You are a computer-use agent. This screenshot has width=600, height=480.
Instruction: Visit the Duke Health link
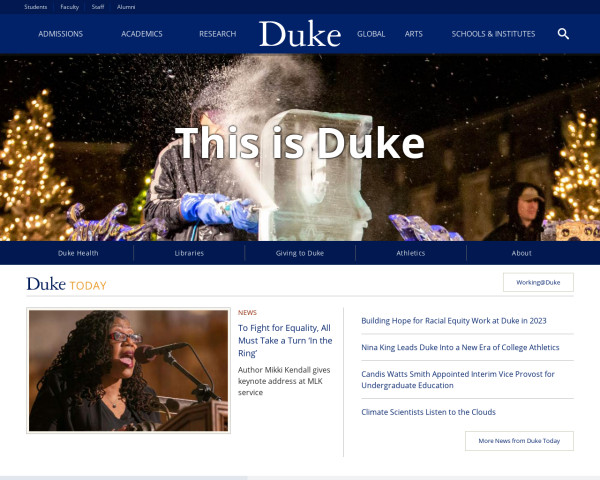point(78,253)
